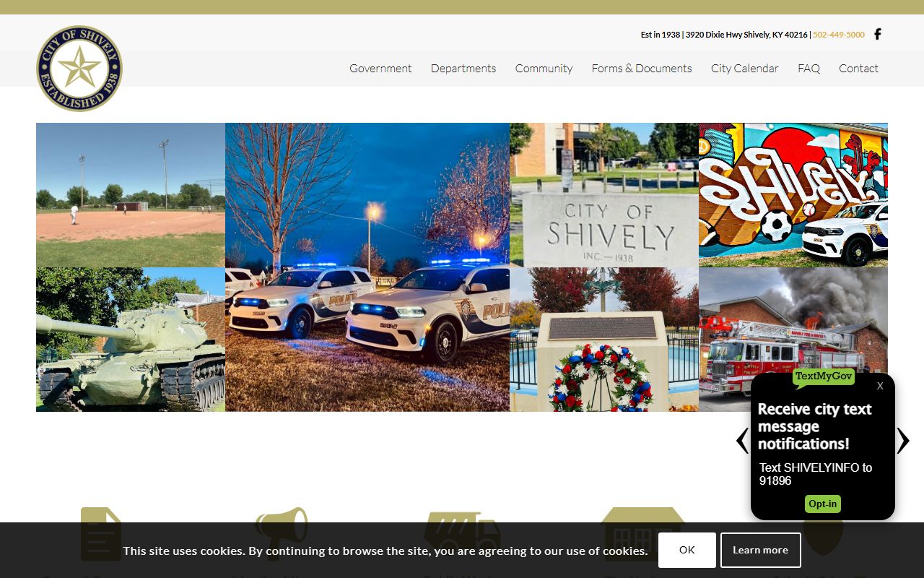Open Forms & Documents menu

(x=642, y=69)
